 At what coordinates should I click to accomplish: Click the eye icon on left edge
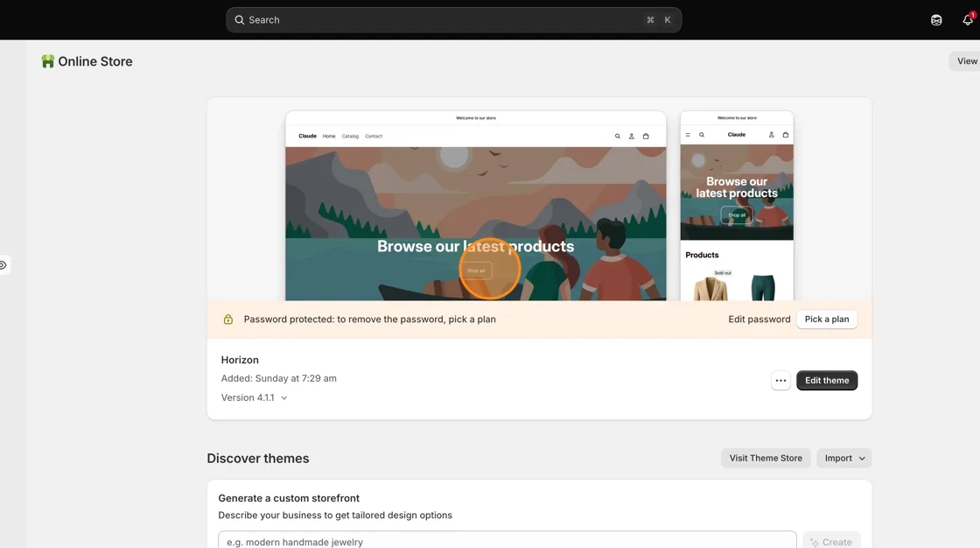coord(3,265)
